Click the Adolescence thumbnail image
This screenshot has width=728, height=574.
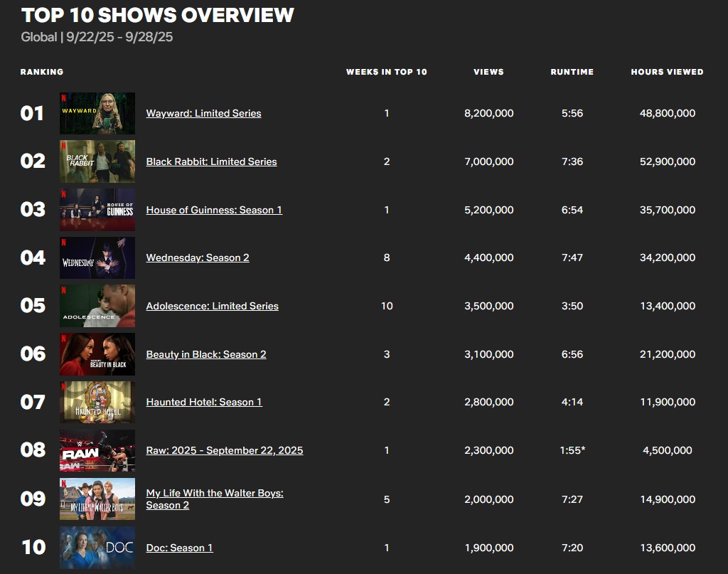coord(97,306)
